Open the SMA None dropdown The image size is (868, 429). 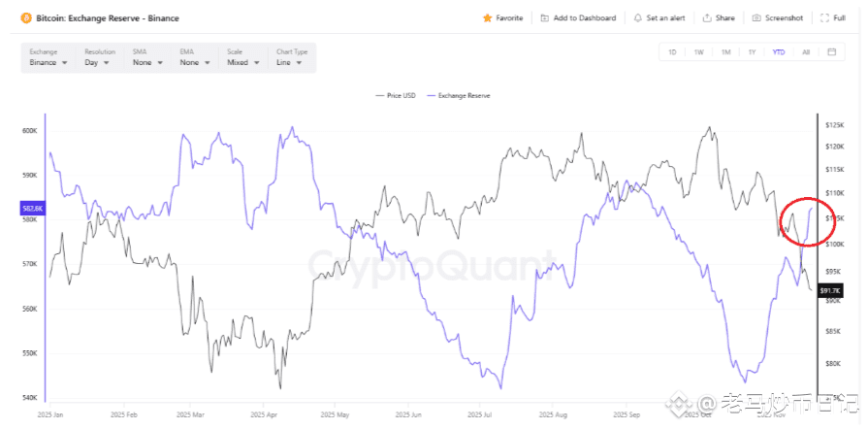(x=147, y=62)
